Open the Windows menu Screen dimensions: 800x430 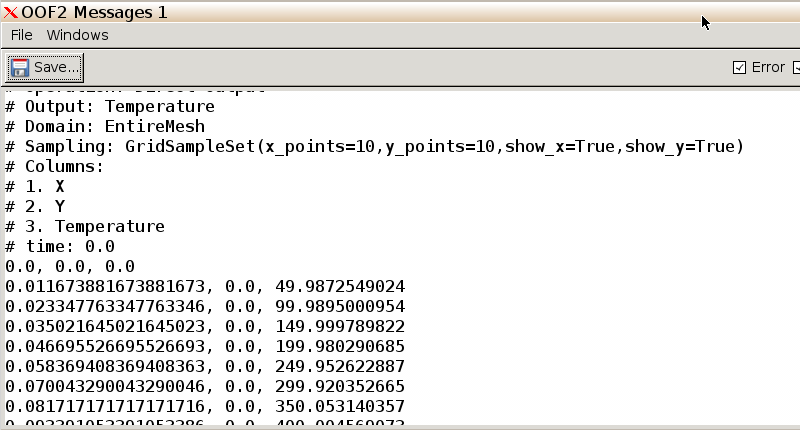click(x=78, y=35)
